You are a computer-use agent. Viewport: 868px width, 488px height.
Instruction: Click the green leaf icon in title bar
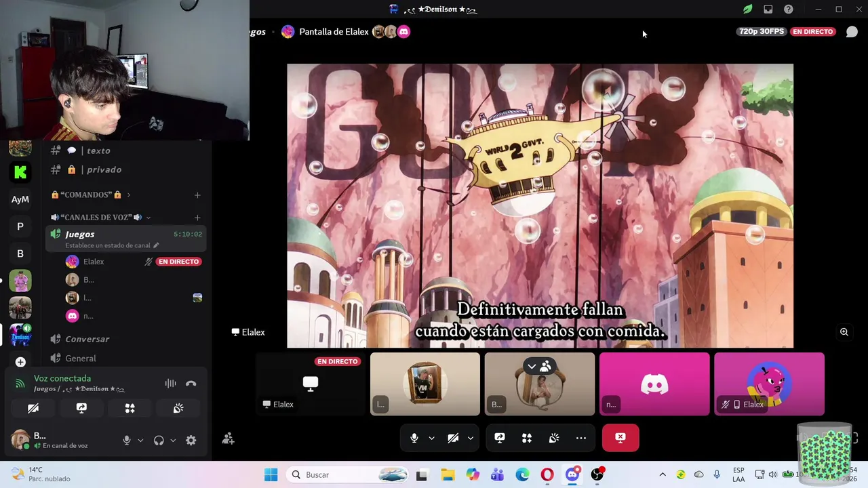point(747,9)
